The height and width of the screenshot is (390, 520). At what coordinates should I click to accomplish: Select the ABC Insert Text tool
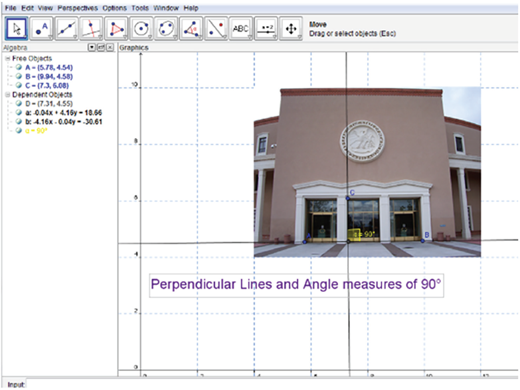click(x=241, y=29)
